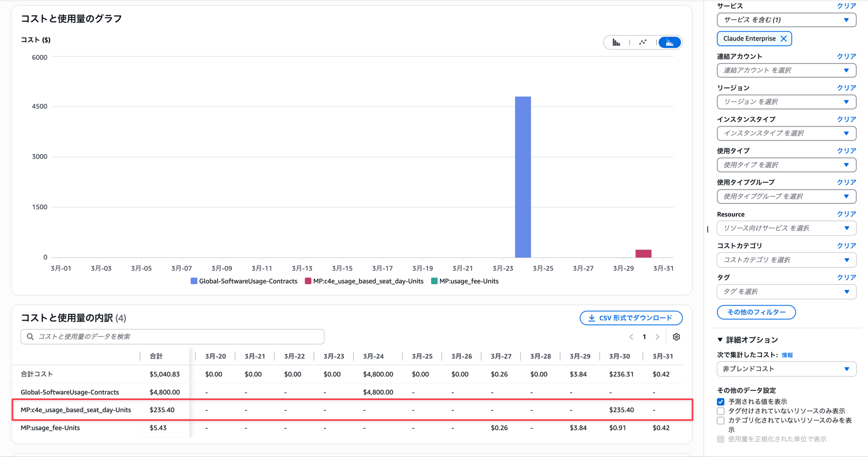868x457 pixels.
Task: Open the 使用タイプ を選択 dropdown
Action: [x=786, y=165]
